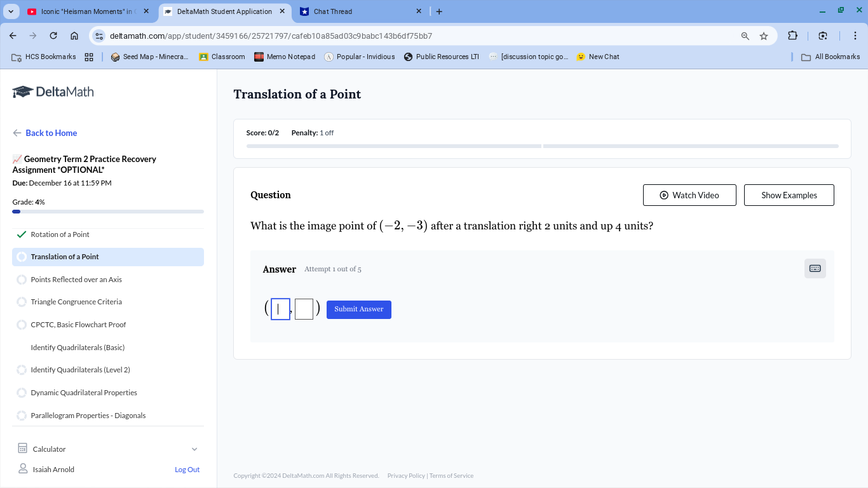Image resolution: width=868 pixels, height=488 pixels.
Task: Switch to the Chat Thread tab
Action: click(361, 11)
